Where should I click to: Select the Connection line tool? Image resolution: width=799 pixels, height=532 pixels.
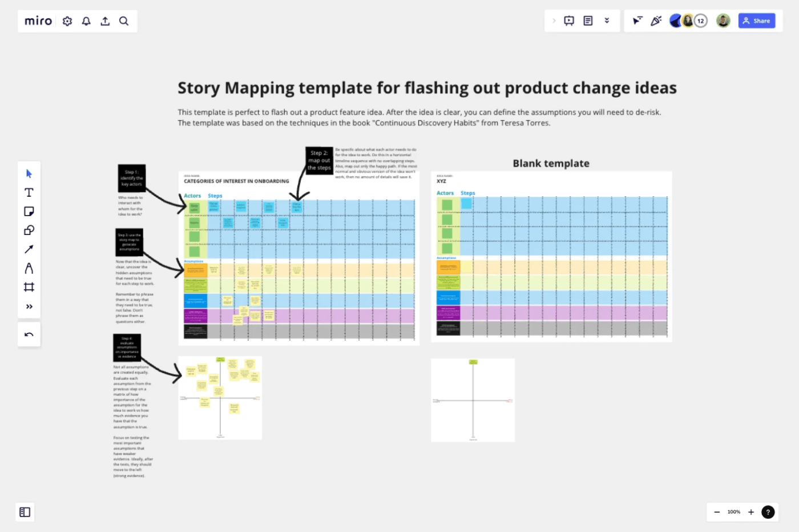29,249
